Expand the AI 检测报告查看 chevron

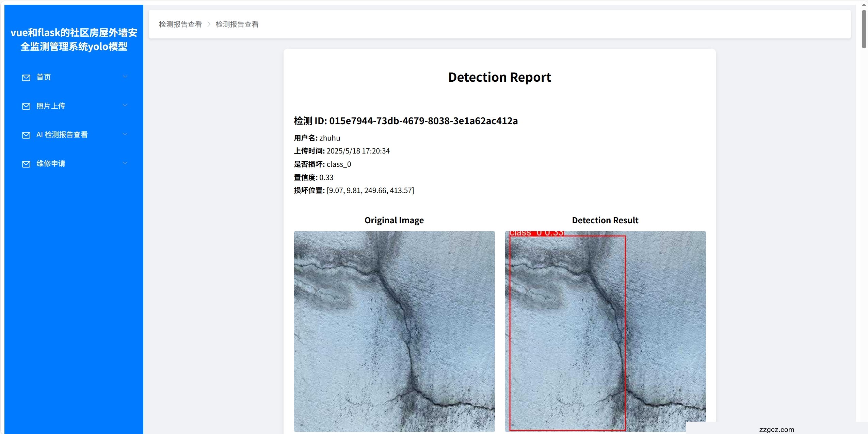(125, 134)
